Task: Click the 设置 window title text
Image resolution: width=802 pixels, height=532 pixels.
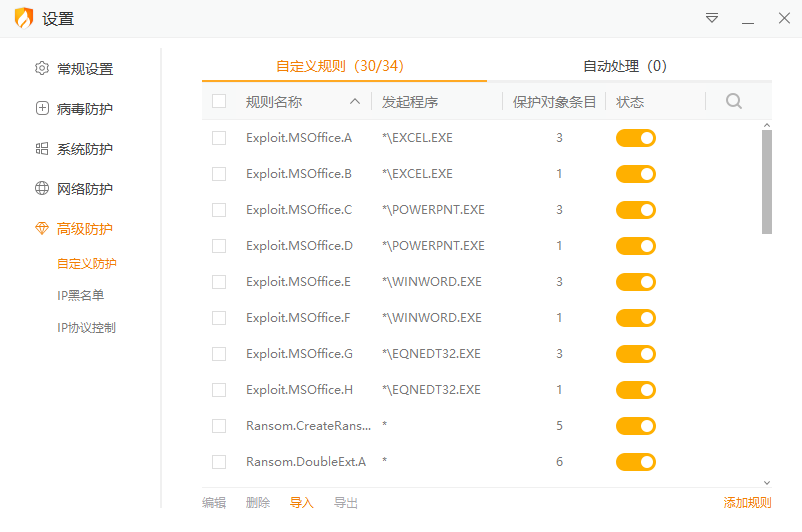Action: (x=58, y=19)
